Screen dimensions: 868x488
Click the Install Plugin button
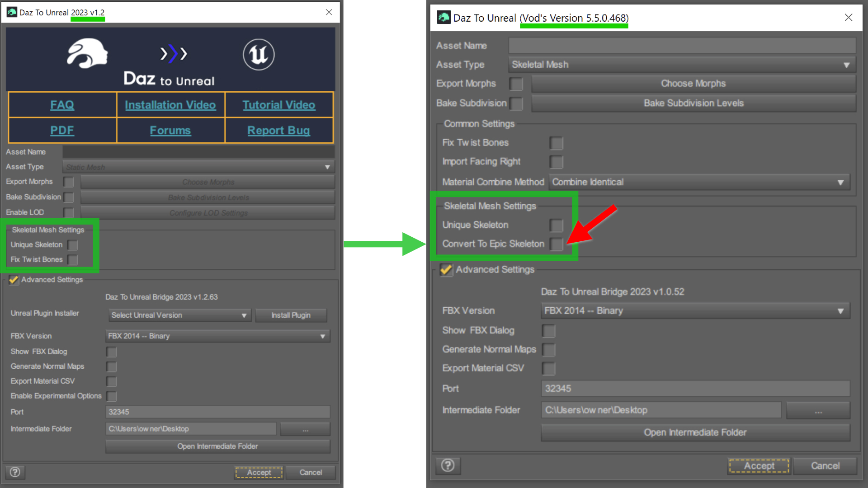coord(291,315)
